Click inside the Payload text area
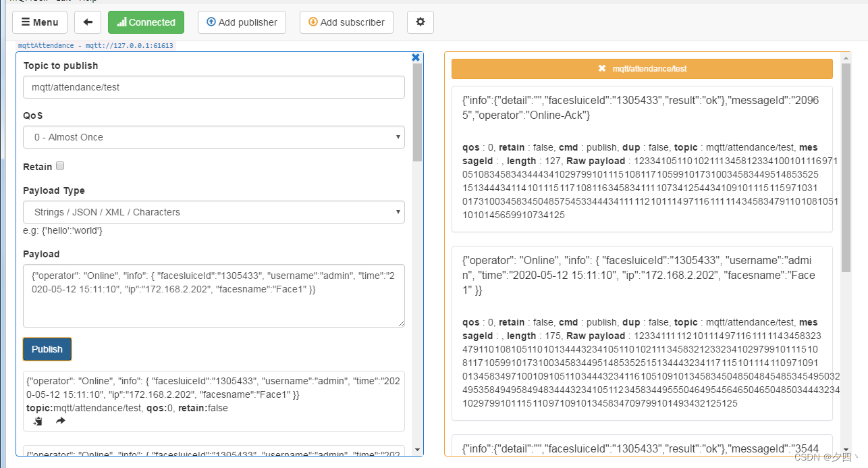 214,296
